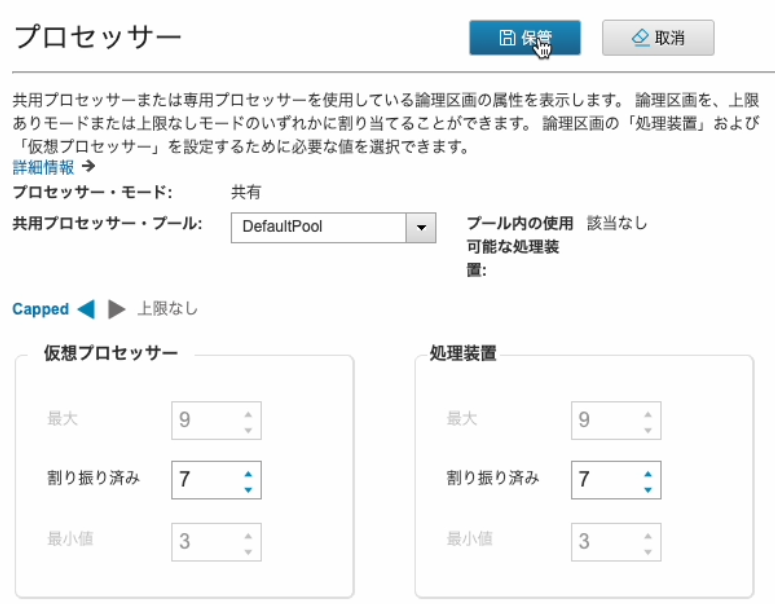Open the 詳細情報 link

[x=43, y=168]
